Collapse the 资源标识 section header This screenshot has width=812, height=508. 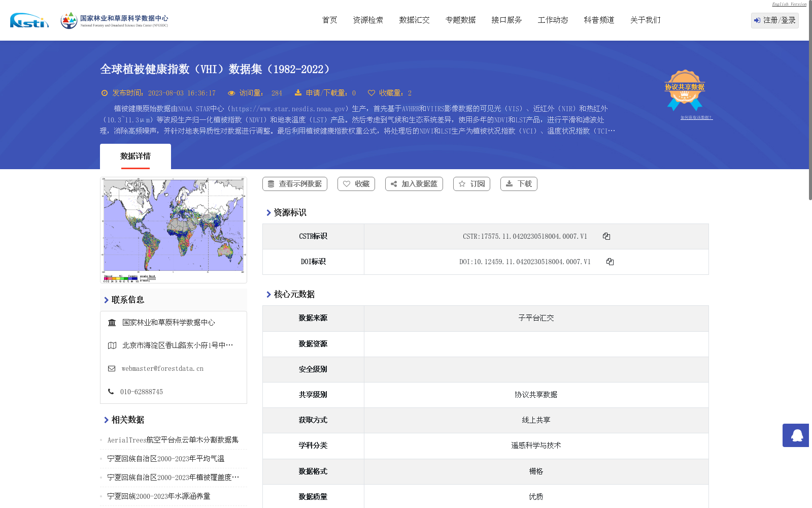pyautogui.click(x=289, y=213)
